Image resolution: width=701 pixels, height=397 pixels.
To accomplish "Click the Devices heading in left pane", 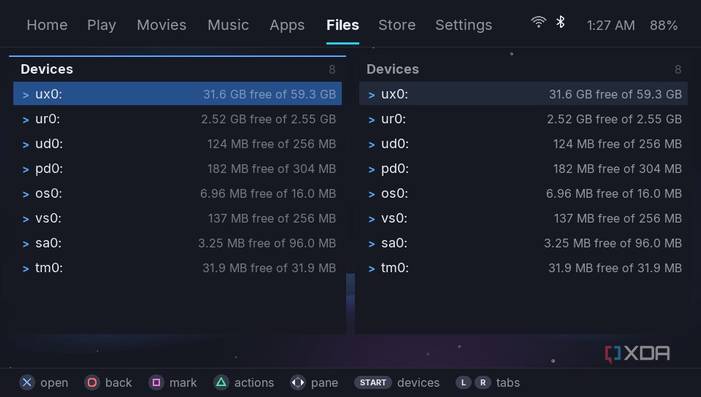I will (47, 69).
